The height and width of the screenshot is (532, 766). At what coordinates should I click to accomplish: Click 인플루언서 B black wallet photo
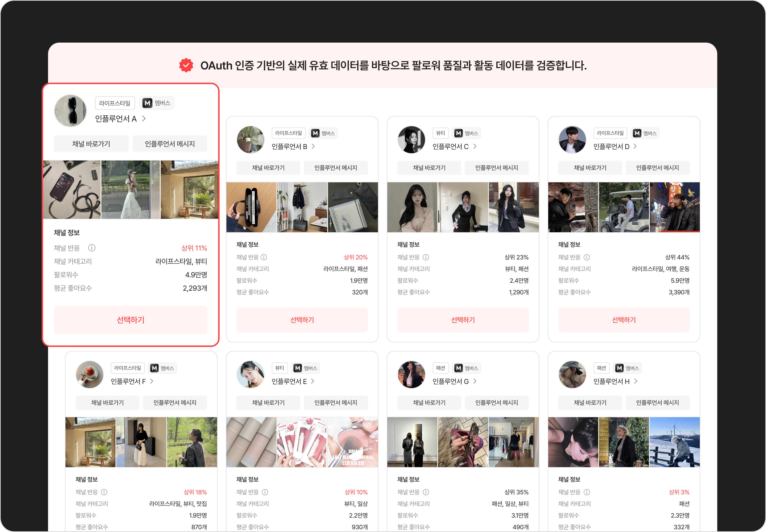point(251,207)
